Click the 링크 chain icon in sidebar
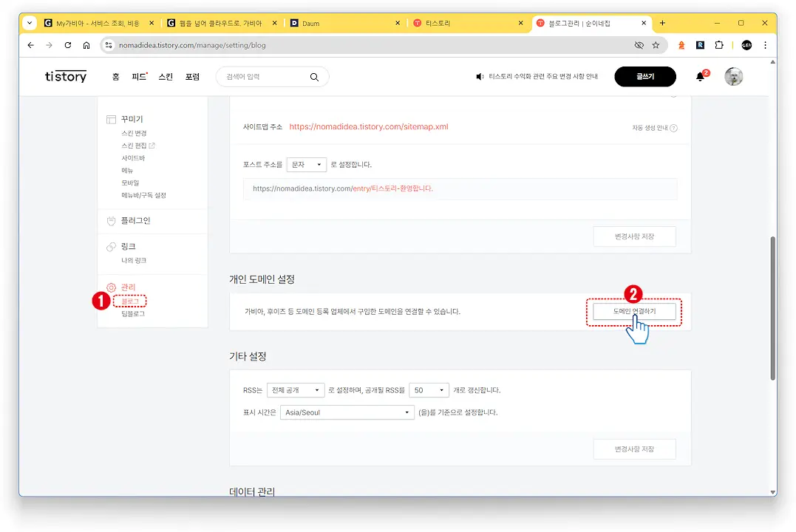Screen dimensions: 796x532 (110, 245)
